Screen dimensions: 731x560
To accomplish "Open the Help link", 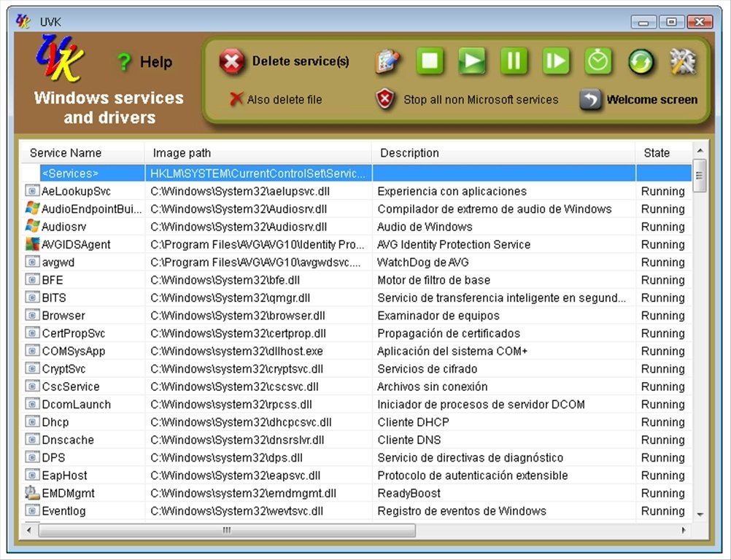I will [x=155, y=61].
